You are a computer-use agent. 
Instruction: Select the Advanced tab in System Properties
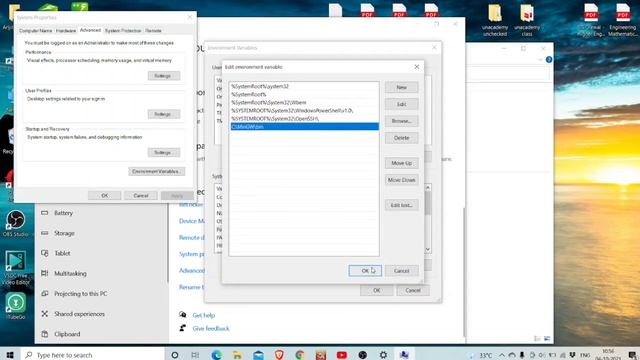pos(90,30)
